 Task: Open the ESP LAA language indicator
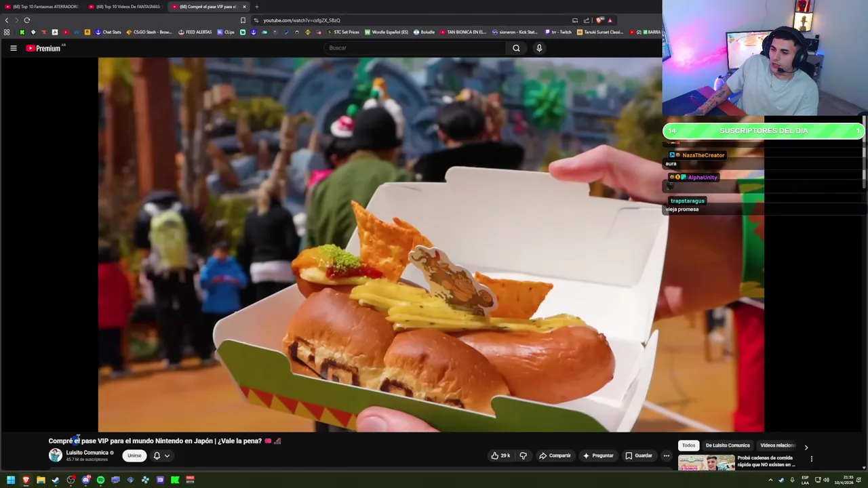pyautogui.click(x=805, y=480)
